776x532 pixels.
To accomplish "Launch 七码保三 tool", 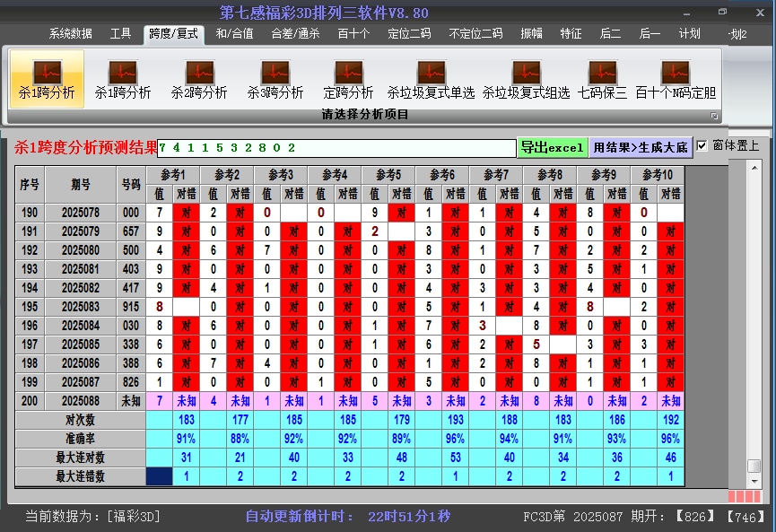I will click(602, 79).
